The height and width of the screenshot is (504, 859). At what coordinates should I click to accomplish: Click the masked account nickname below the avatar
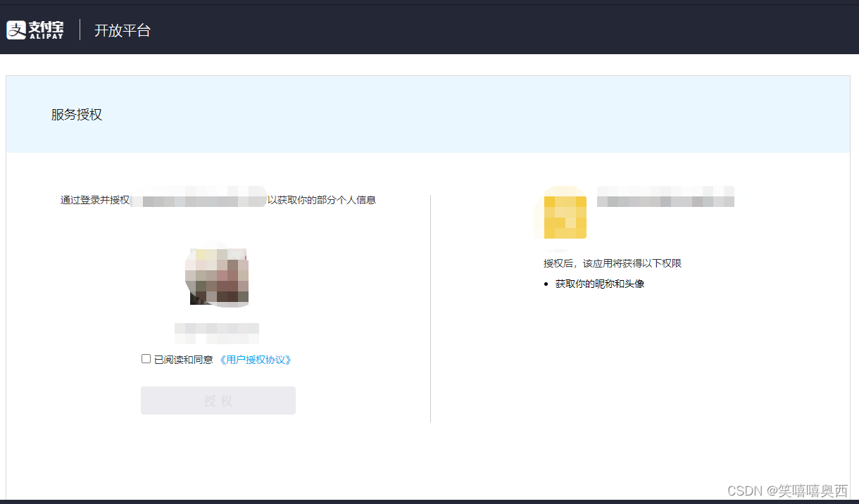point(216,332)
